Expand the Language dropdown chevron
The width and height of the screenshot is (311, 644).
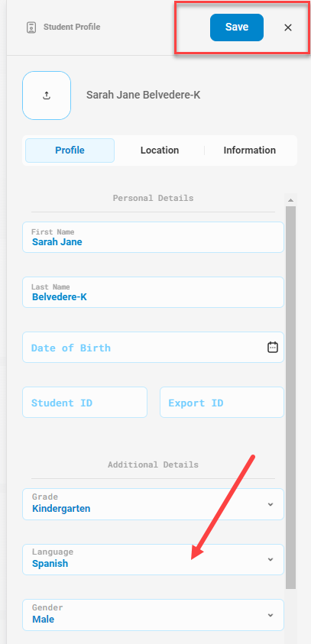tap(271, 559)
